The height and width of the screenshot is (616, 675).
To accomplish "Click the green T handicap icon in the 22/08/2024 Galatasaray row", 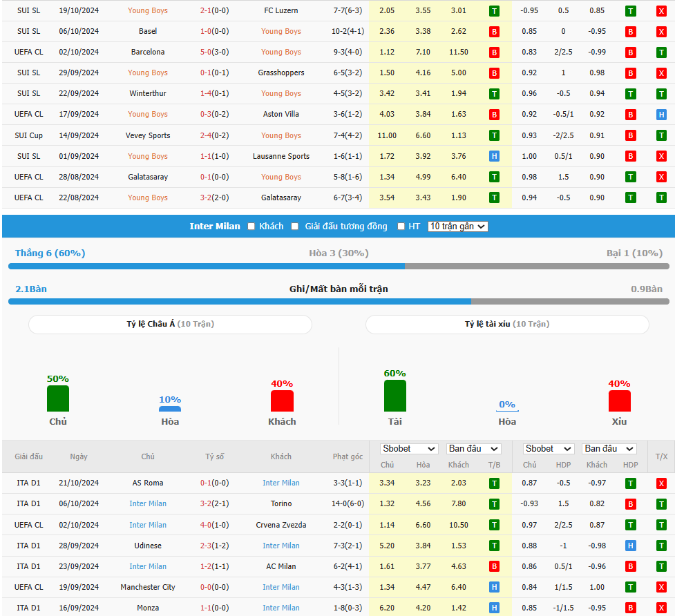I will (630, 198).
